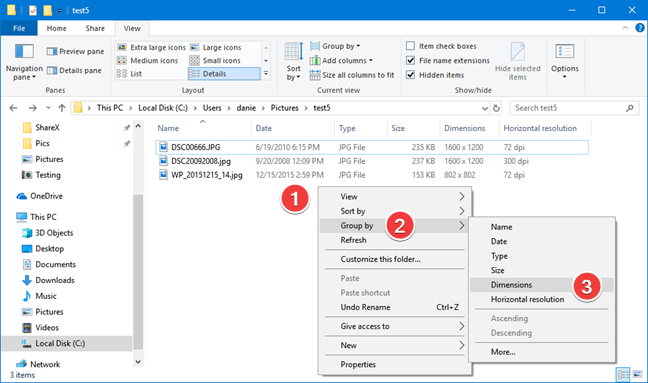Select Undo Rename in the context menu
Viewport: 648px width, 383px height.
(395, 307)
